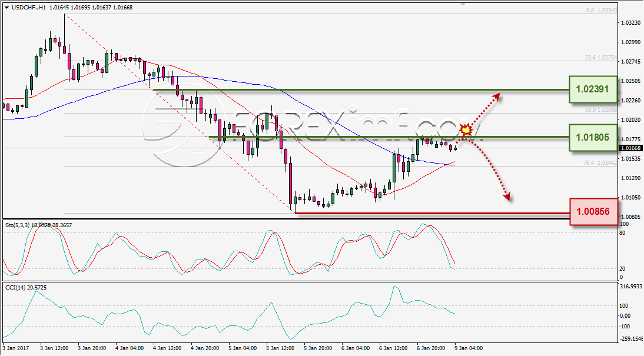Click price axis value 1.02990

[630, 42]
